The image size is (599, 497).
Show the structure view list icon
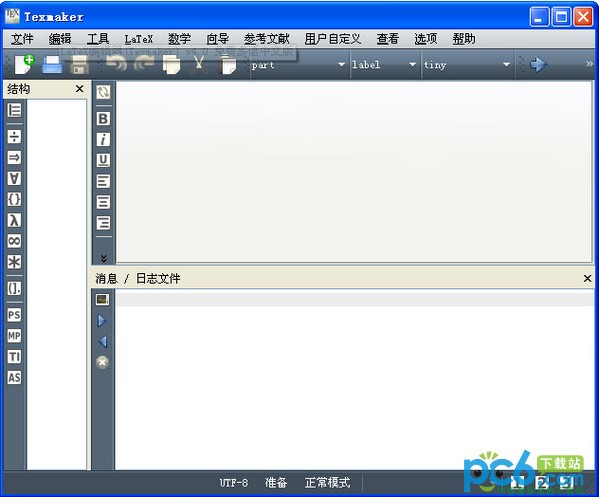(x=15, y=110)
